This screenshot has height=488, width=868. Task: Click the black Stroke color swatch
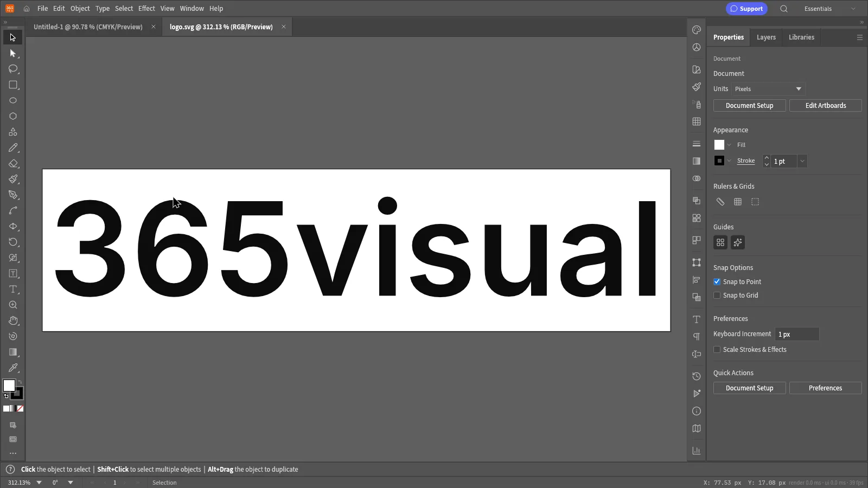[x=719, y=160]
